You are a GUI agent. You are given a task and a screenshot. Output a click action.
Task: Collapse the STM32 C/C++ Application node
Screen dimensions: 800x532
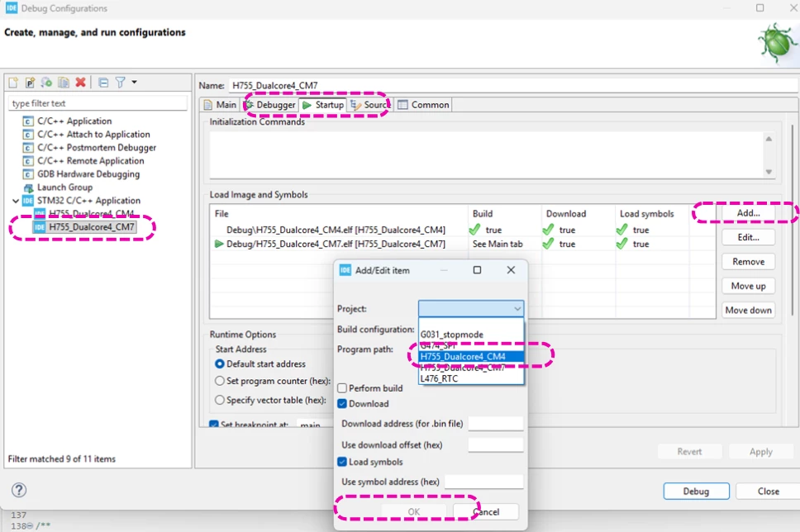pyautogui.click(x=16, y=201)
